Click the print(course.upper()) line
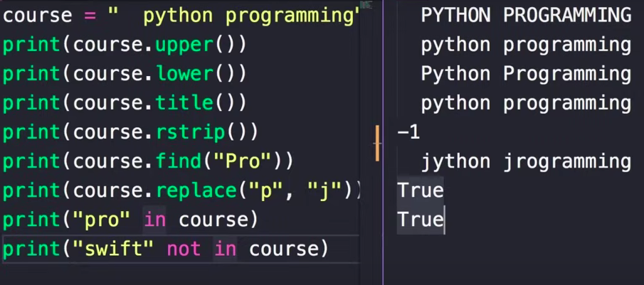644x285 pixels. (x=124, y=45)
